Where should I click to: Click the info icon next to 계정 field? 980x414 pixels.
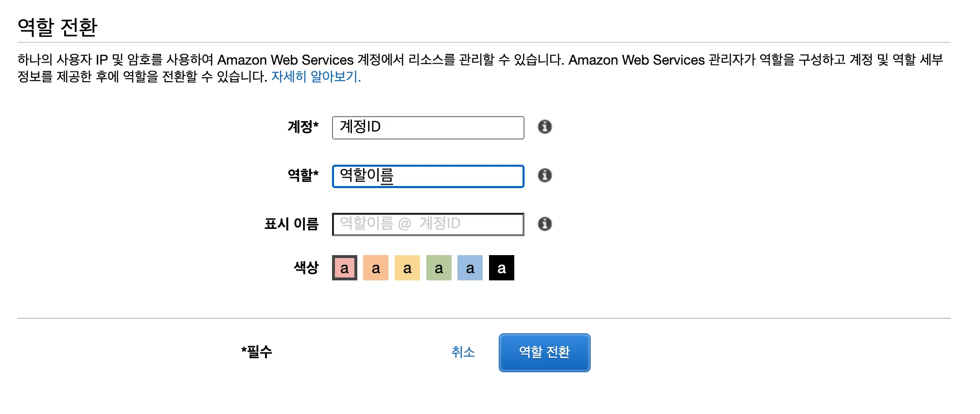[544, 127]
